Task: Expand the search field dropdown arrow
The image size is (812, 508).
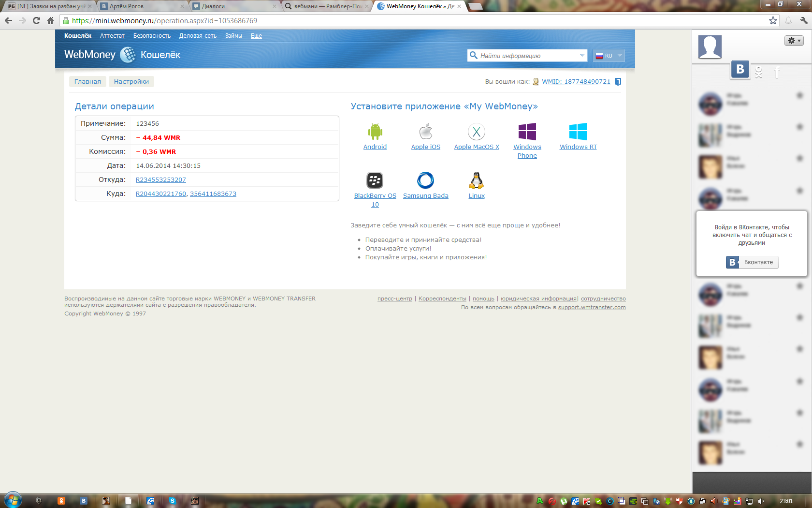Action: point(582,56)
